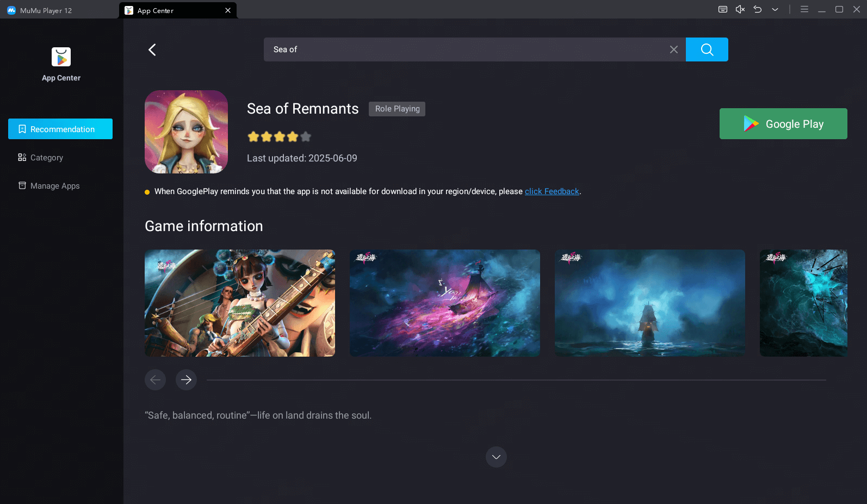Viewport: 867px width, 504px height.
Task: Close the App Center tab
Action: 228,10
